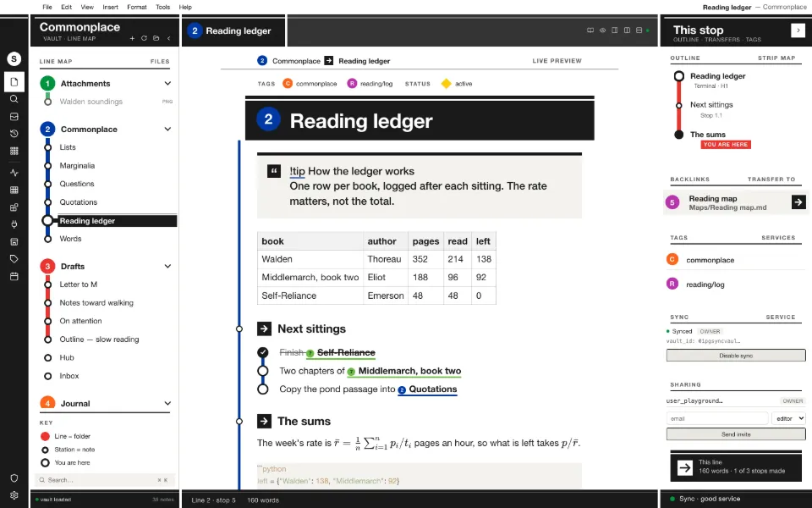Image resolution: width=812 pixels, height=508 pixels.
Task: Open the Edit menu
Action: [x=66, y=8]
